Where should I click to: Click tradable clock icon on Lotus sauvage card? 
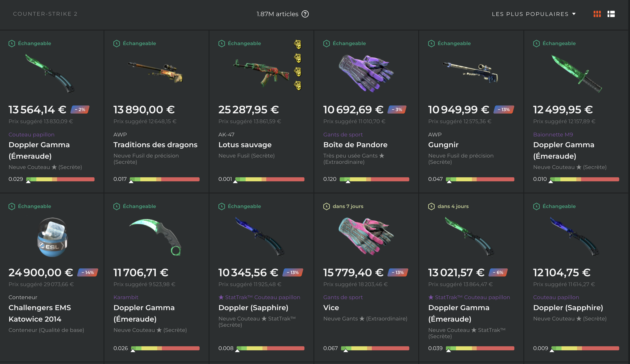click(x=222, y=44)
